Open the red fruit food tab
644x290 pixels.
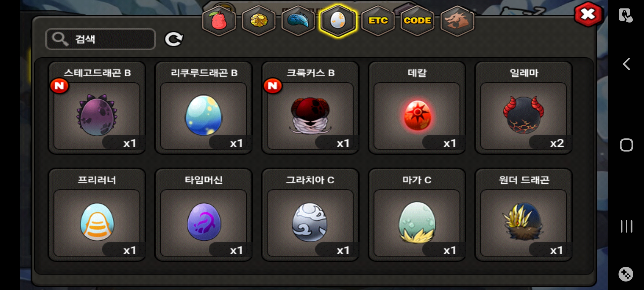(x=219, y=21)
